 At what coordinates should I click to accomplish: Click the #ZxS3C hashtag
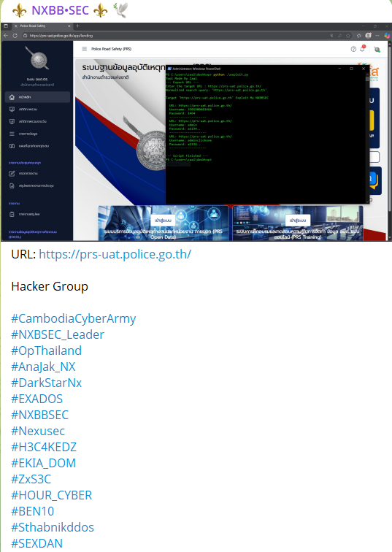point(31,479)
